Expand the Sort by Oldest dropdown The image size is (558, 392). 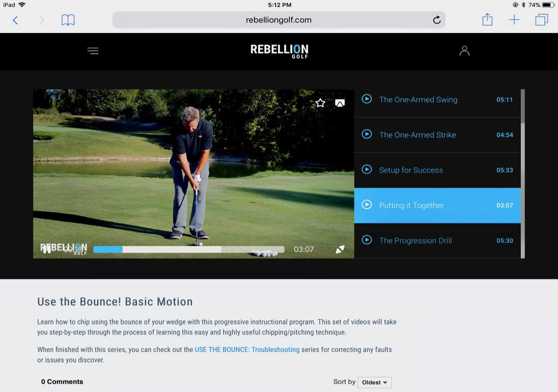point(374,382)
